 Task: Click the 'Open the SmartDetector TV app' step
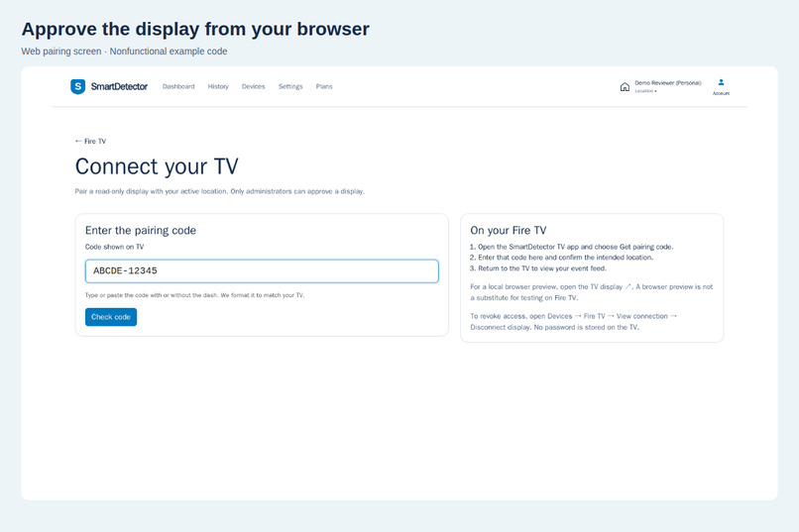572,247
